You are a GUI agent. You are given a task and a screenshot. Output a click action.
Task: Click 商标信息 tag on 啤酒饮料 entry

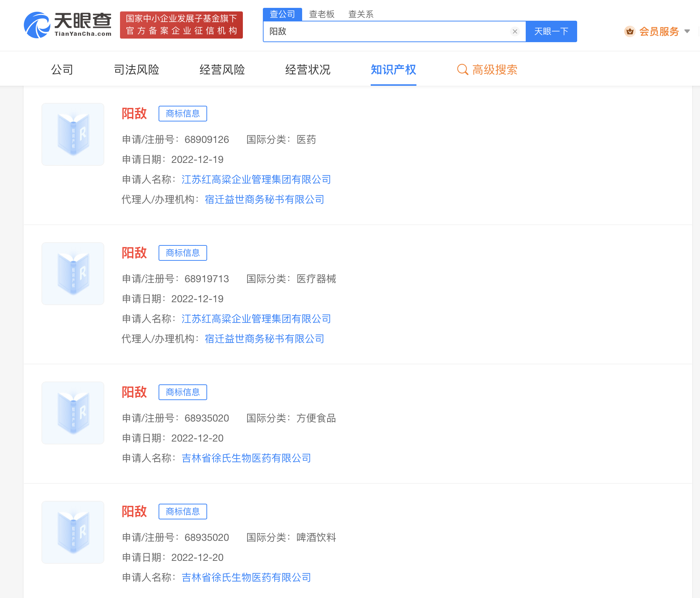(183, 512)
